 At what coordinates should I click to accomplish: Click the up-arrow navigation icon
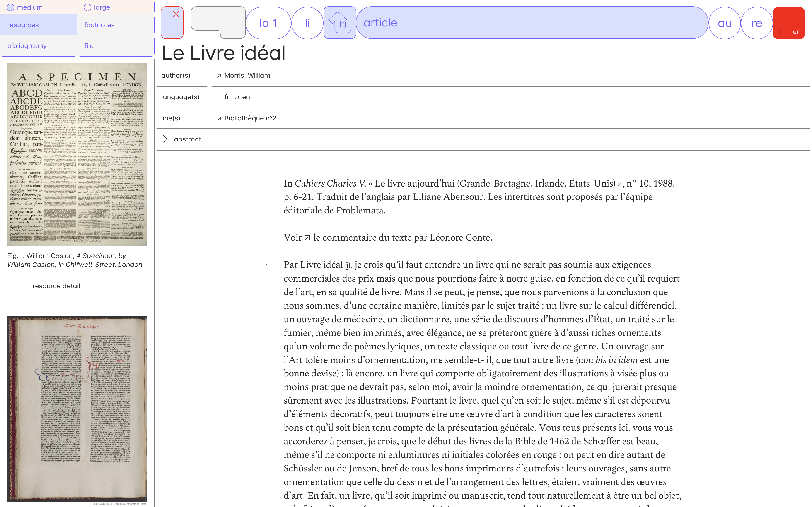(x=340, y=23)
